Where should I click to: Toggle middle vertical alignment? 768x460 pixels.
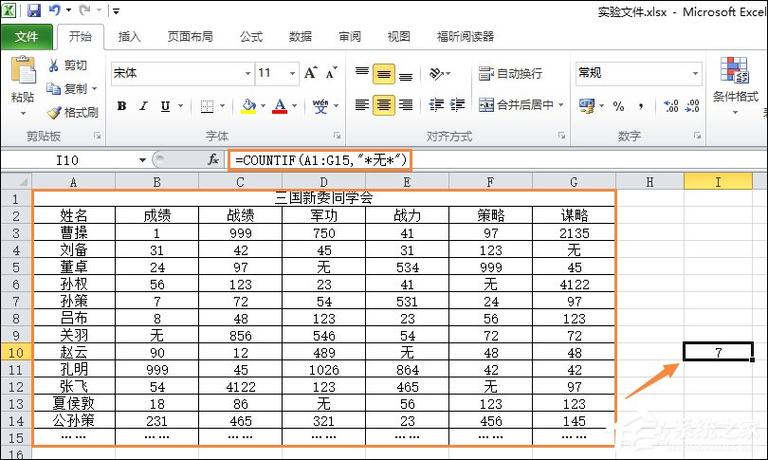pyautogui.click(x=384, y=73)
